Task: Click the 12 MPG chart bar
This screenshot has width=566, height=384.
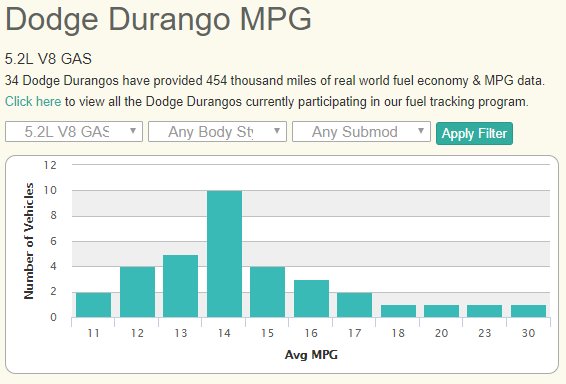Action: (138, 292)
